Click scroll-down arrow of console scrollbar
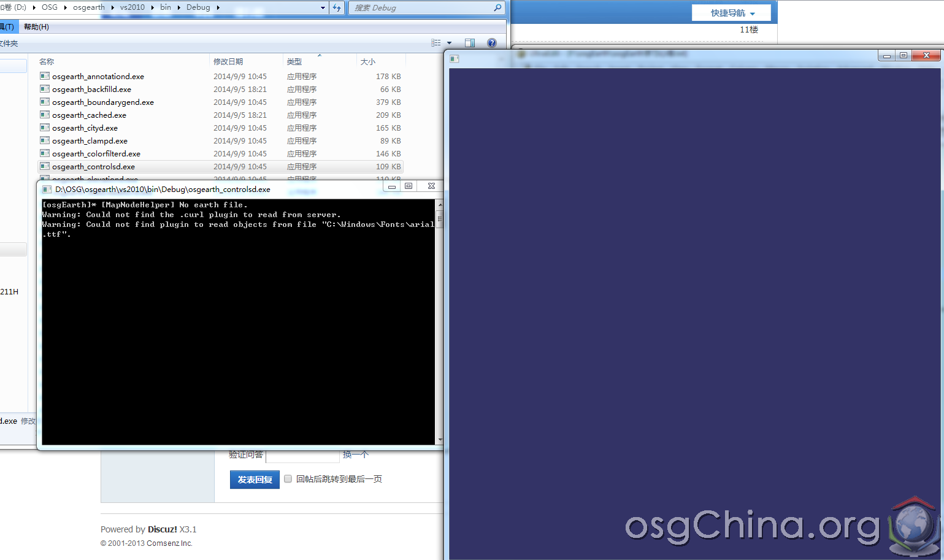The image size is (944, 560). point(440,440)
